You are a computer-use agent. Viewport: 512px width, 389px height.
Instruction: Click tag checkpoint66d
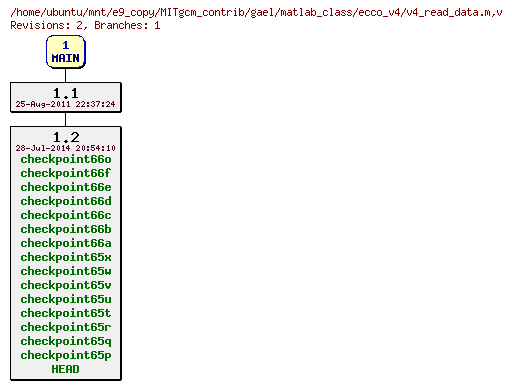[66, 201]
